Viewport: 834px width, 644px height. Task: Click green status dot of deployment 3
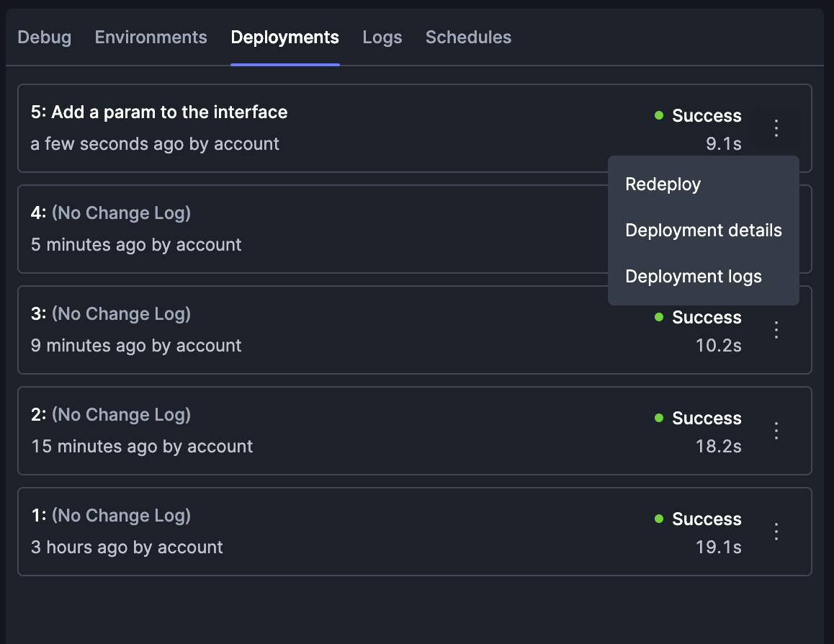click(659, 317)
